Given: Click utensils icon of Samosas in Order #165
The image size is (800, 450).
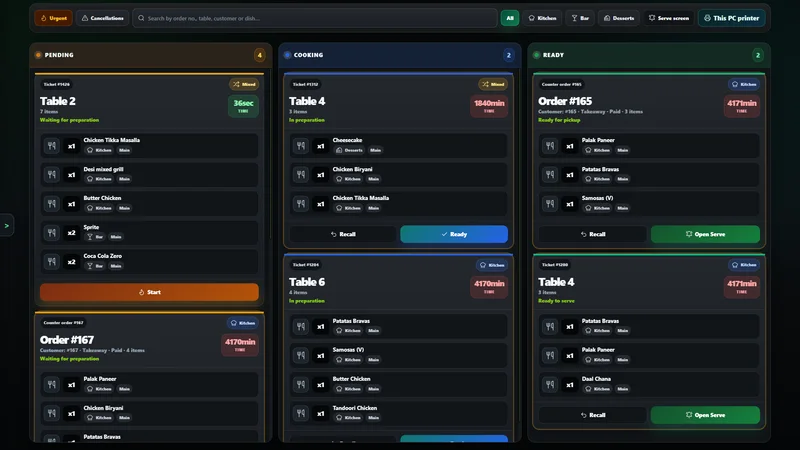Looking at the screenshot, I should point(550,204).
